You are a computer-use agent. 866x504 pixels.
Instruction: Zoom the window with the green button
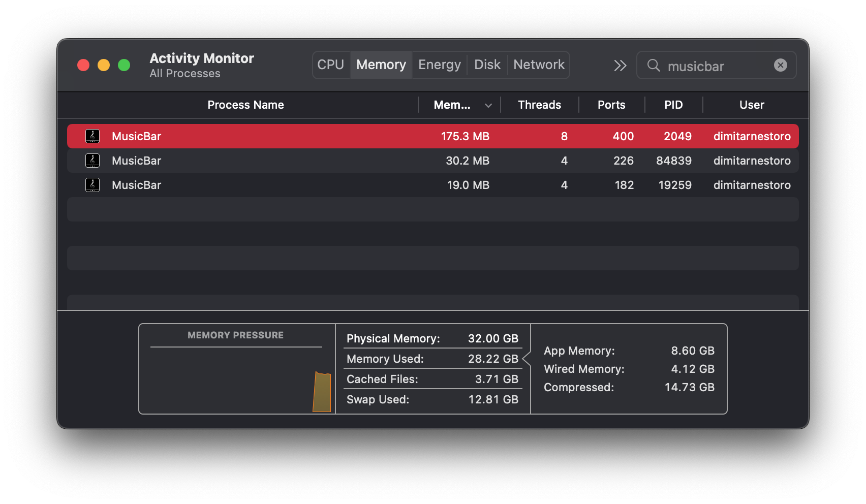(x=124, y=65)
